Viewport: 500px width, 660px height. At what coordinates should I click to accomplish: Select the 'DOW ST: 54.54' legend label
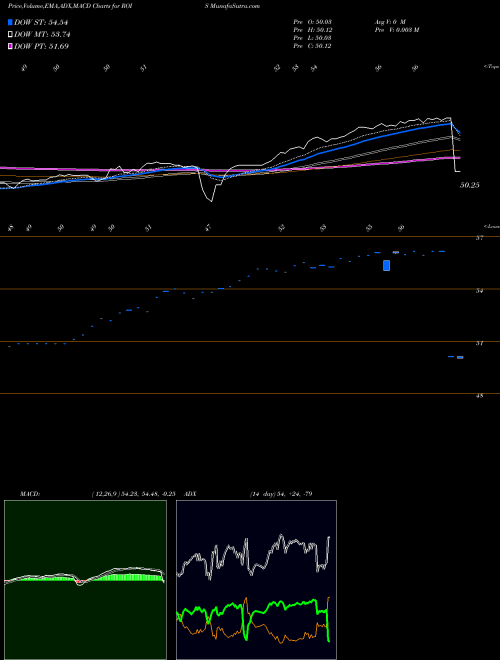click(41, 22)
